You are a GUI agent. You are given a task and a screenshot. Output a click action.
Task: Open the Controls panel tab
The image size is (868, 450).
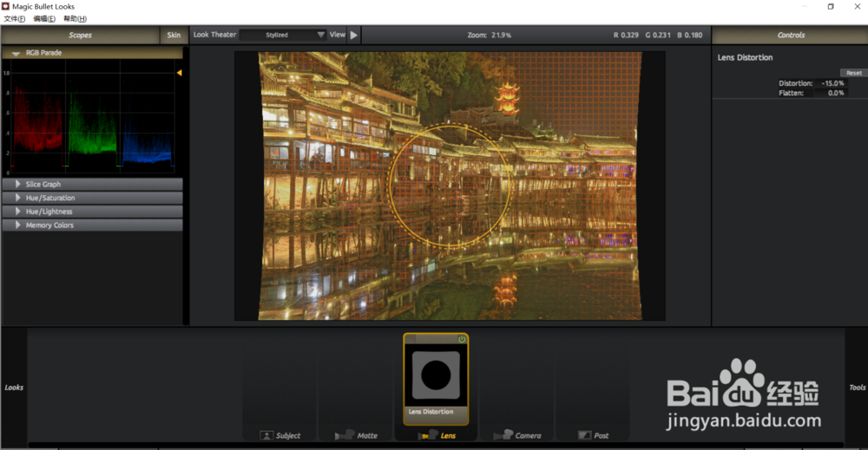[x=791, y=35]
